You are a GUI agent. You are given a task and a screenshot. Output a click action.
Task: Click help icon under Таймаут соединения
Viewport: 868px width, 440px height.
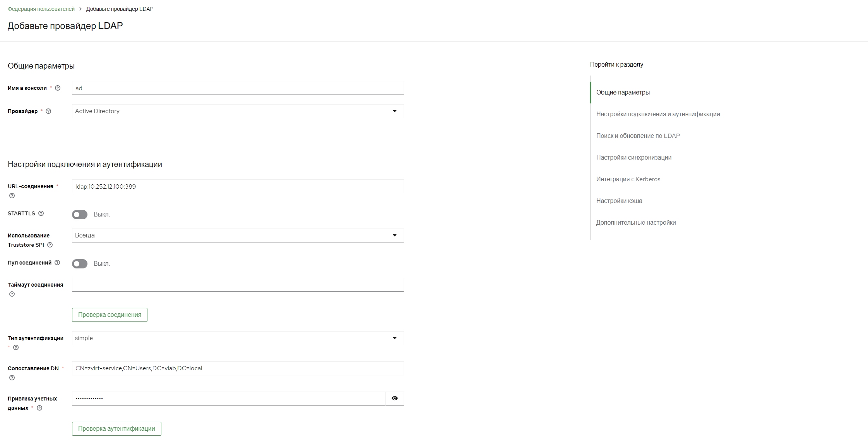point(12,294)
